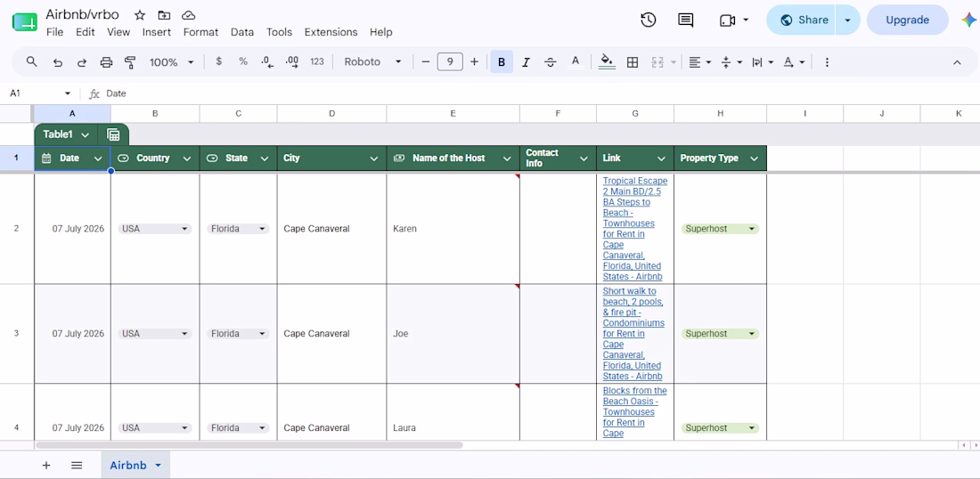Click the Share button
The height and width of the screenshot is (479, 980).
click(804, 20)
